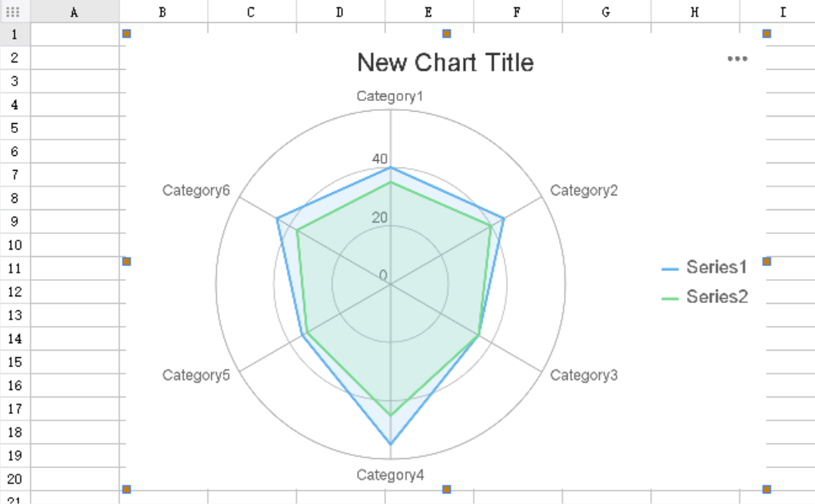Click the left-middle chart selection handle
The width and height of the screenshot is (815, 504).
point(126,260)
